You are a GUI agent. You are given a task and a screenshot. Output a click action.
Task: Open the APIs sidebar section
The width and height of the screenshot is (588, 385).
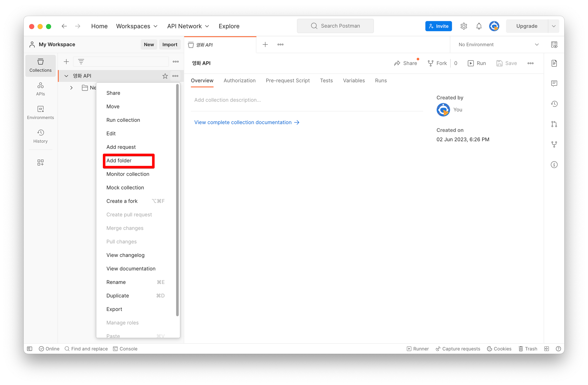[41, 89]
